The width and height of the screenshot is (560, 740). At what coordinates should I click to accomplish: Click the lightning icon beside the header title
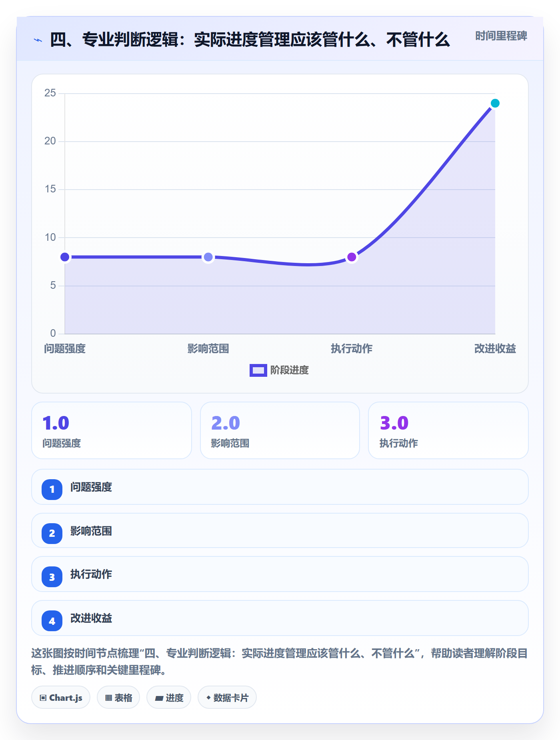(38, 40)
